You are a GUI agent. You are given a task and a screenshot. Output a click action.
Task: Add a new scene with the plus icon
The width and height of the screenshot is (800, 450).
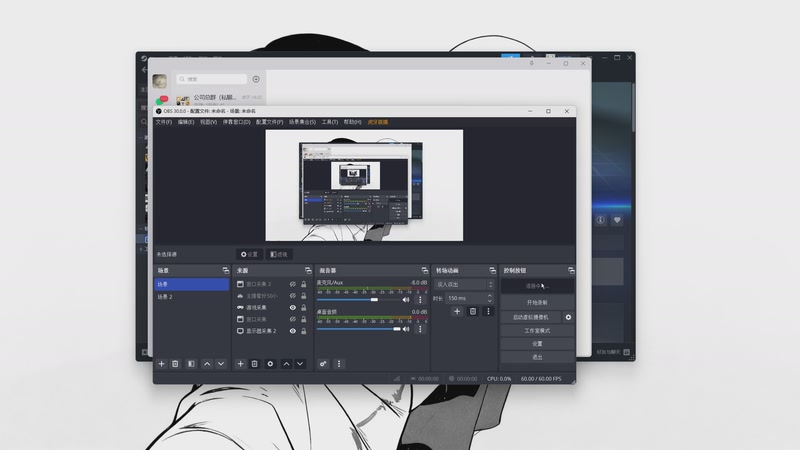point(161,364)
